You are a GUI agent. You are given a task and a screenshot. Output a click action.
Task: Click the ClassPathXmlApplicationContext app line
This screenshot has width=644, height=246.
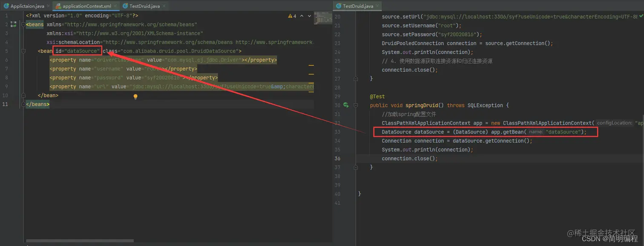pos(513,123)
